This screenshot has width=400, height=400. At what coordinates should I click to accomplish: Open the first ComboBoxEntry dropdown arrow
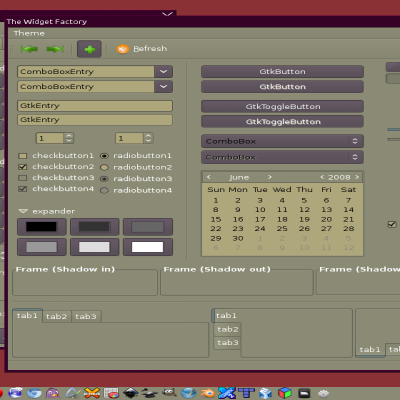point(163,72)
